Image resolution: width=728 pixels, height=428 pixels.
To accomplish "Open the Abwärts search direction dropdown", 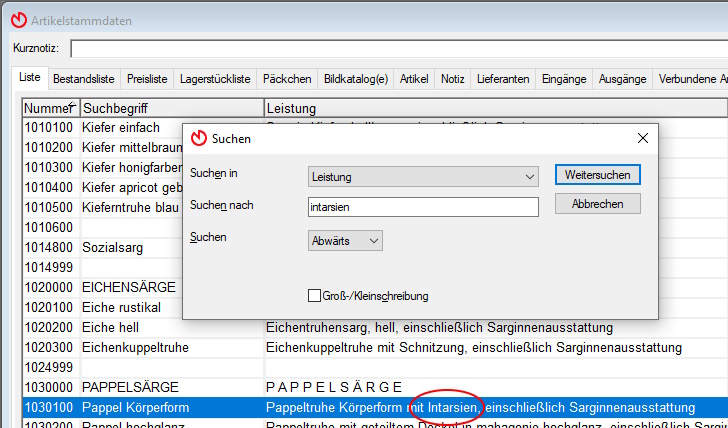I will point(345,241).
